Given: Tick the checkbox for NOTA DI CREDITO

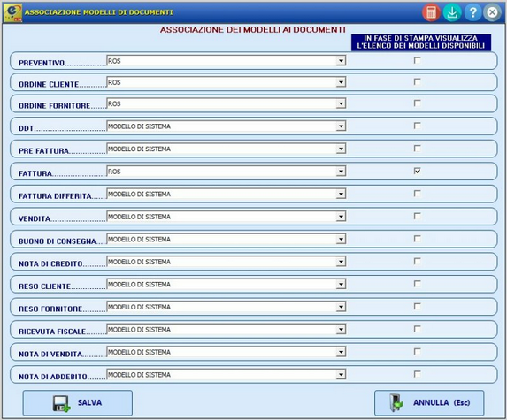Looking at the screenshot, I should [418, 261].
